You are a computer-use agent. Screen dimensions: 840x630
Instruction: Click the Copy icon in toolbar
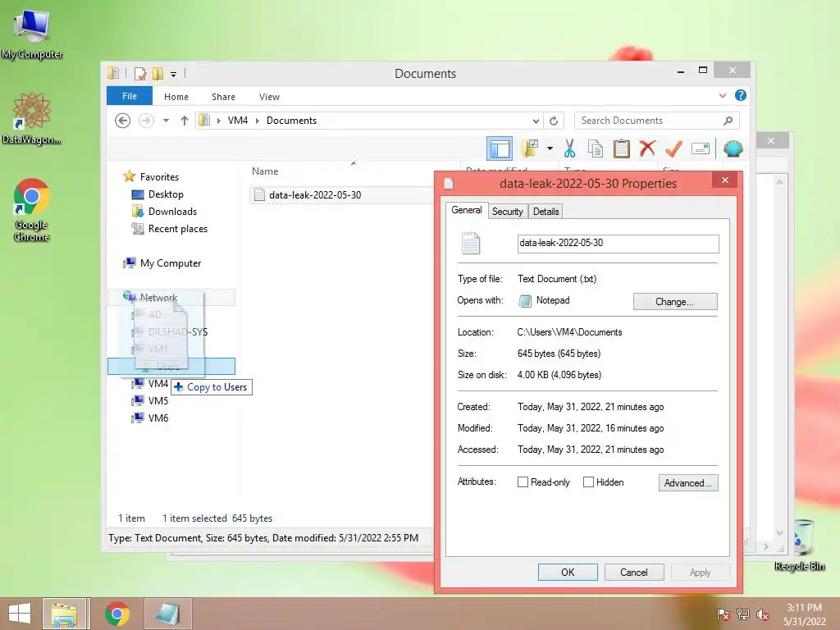[x=596, y=148]
